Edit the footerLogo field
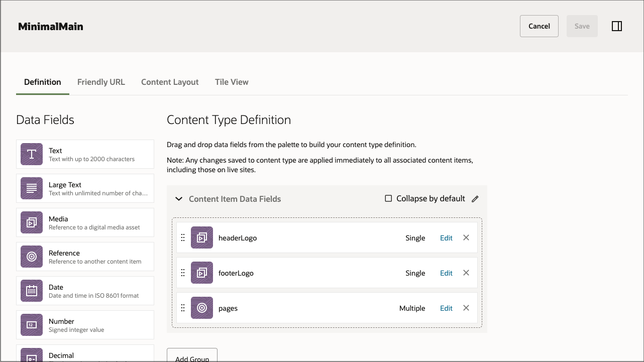Viewport: 644px width, 362px height. 446,273
